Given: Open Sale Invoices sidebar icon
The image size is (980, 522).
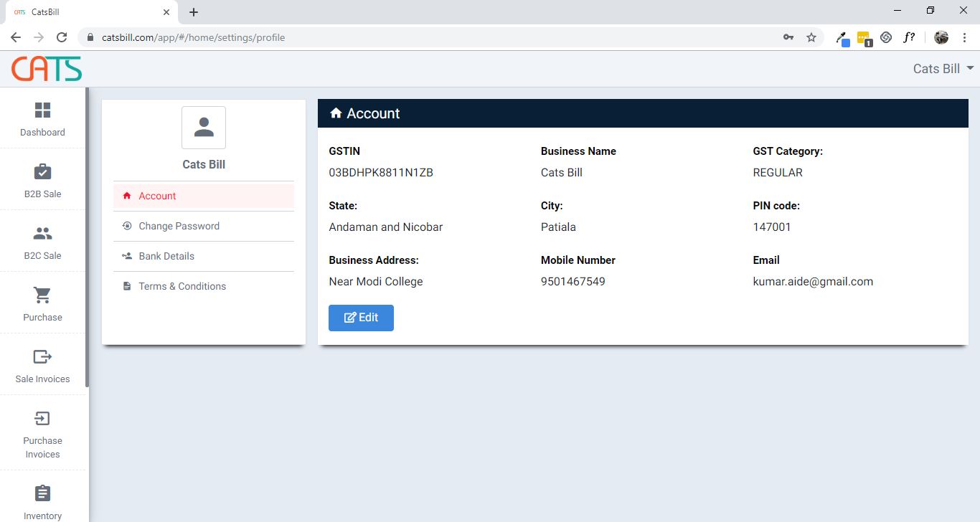Looking at the screenshot, I should (x=42, y=356).
